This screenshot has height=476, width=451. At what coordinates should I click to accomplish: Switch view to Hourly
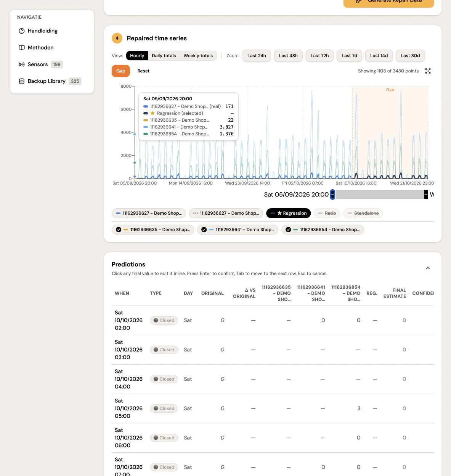pyautogui.click(x=137, y=56)
